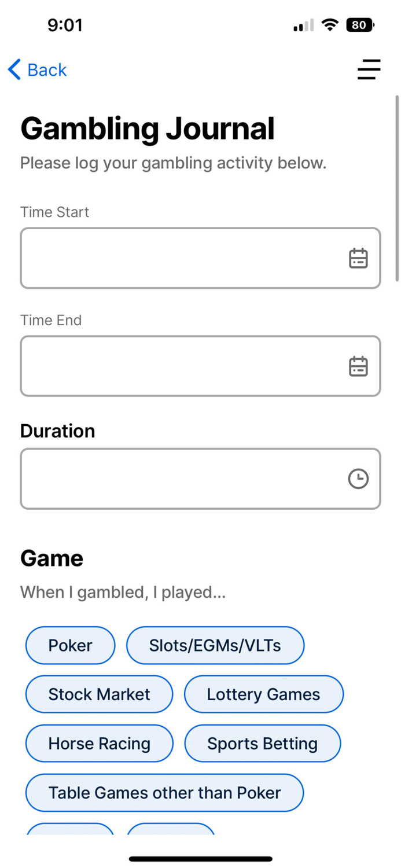Viewport: 401px width, 868px height.
Task: Tap the Duration text field
Action: coord(174,479)
